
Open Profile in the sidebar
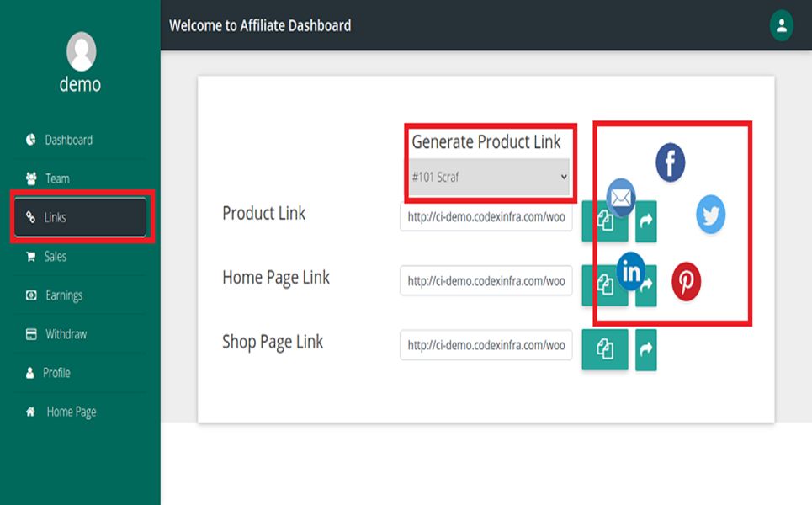point(80,373)
